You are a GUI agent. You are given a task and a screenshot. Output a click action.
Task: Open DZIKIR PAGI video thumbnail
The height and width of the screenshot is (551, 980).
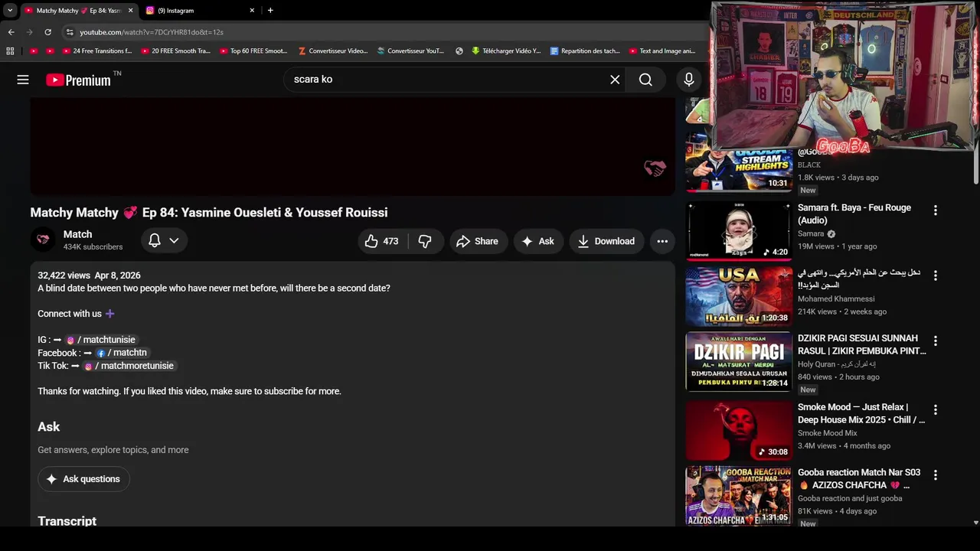coord(738,361)
